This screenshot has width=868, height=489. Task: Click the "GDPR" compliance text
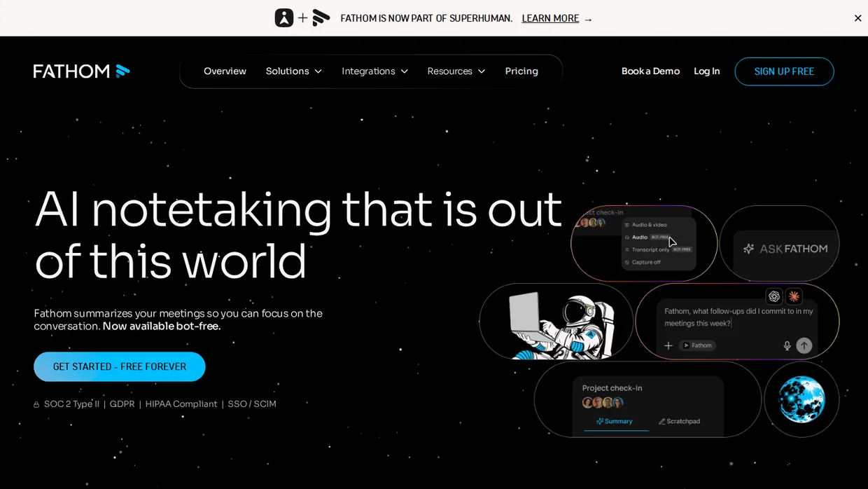(122, 404)
